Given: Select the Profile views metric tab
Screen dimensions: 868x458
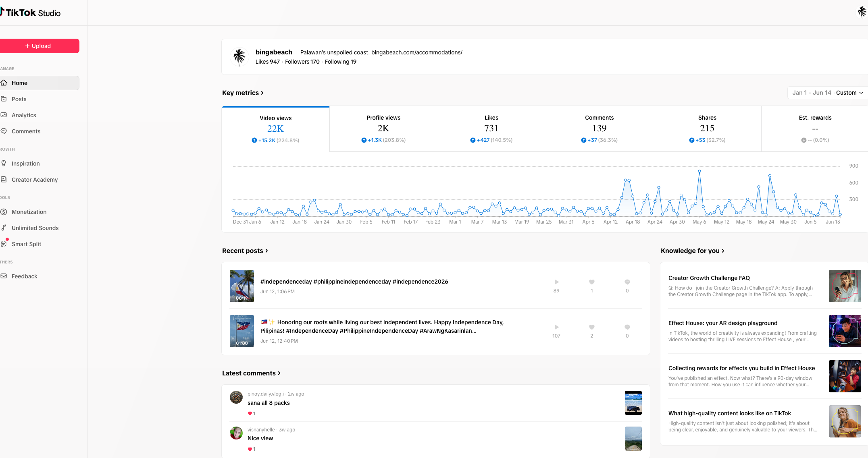Looking at the screenshot, I should coord(383,129).
